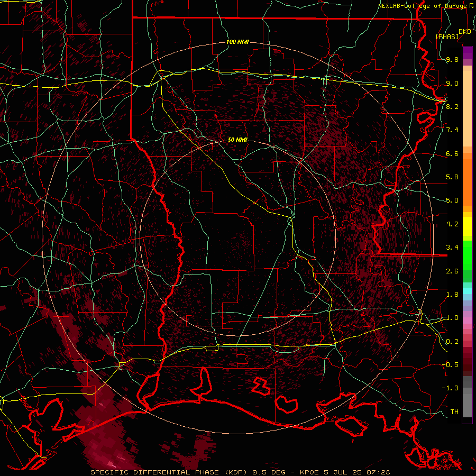The width and height of the screenshot is (476, 476).
Task: Click the "100 NMI" range ring label
Action: pyautogui.click(x=237, y=42)
